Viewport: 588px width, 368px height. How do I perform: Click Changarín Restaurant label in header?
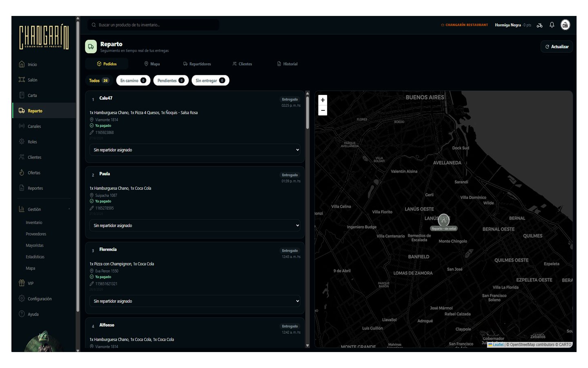pyautogui.click(x=464, y=25)
